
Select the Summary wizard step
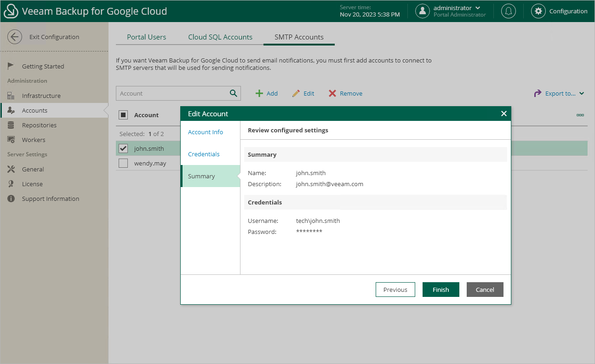coord(211,176)
